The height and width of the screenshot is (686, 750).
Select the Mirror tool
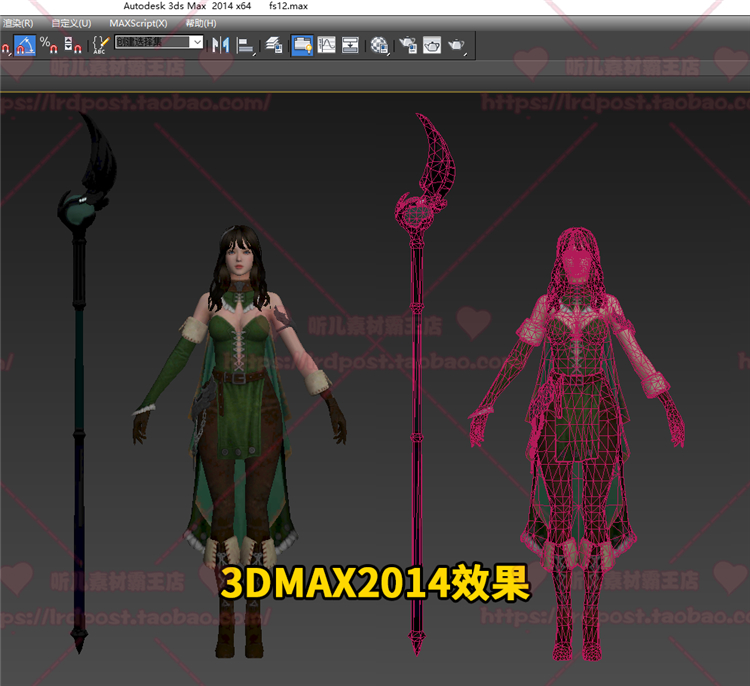pos(221,45)
